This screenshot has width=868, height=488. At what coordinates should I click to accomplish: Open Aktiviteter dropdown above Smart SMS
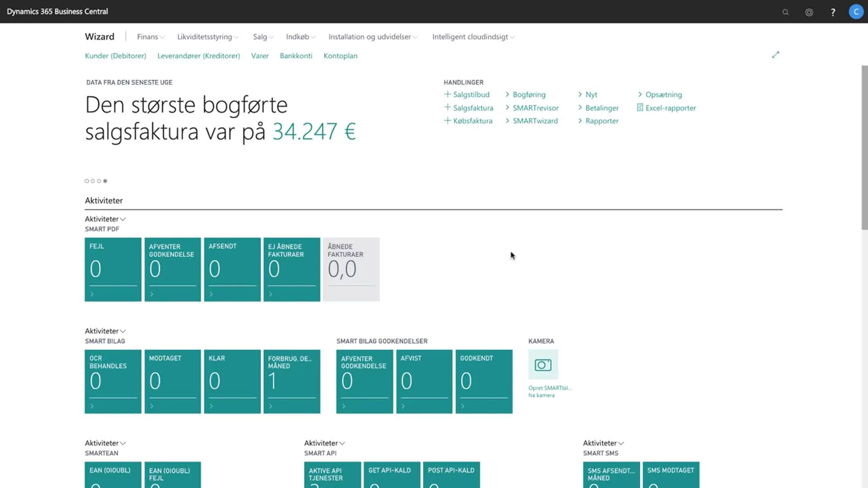point(604,443)
